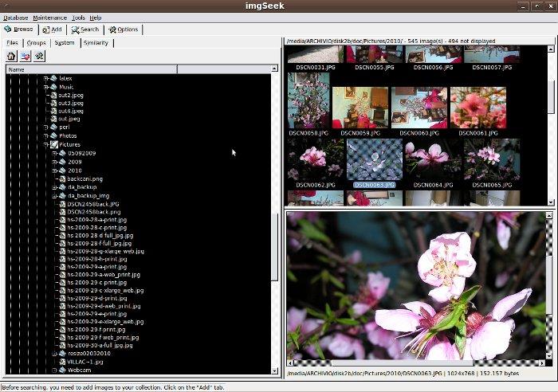Click preview pane scroll-right arrow

pos(542,363)
